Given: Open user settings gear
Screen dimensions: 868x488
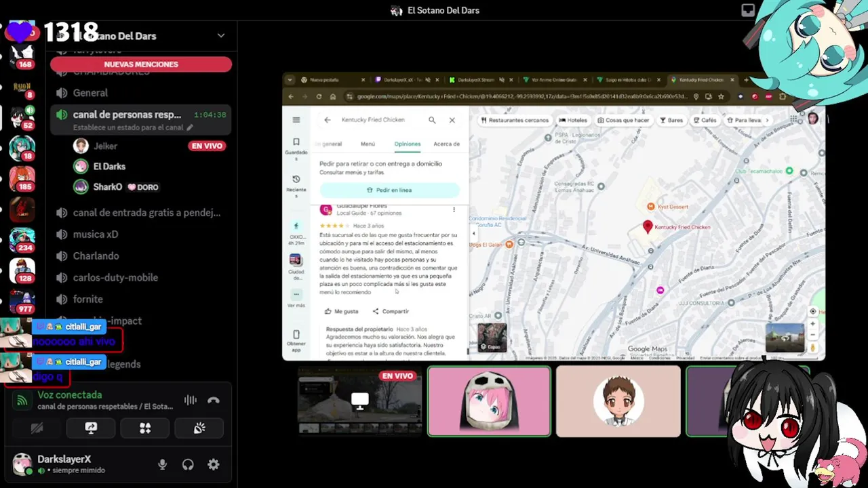Looking at the screenshot, I should pos(214,464).
